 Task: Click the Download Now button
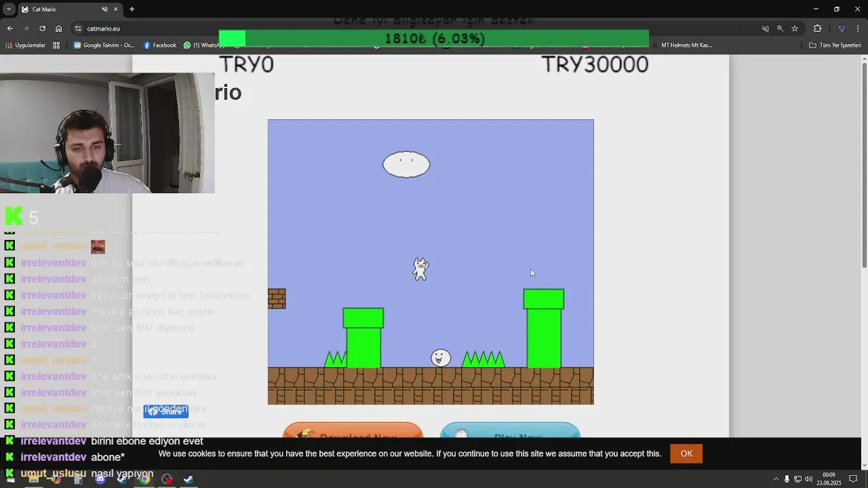[x=353, y=430]
